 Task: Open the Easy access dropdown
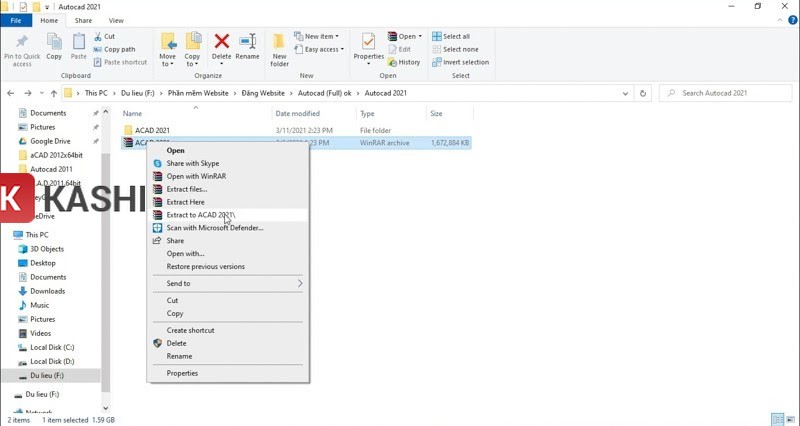(323, 49)
